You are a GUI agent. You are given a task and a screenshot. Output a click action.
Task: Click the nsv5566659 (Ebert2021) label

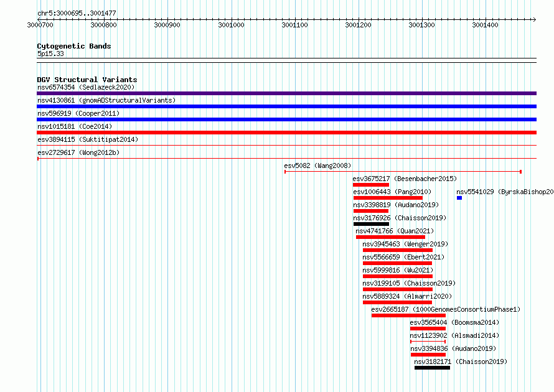[403, 257]
